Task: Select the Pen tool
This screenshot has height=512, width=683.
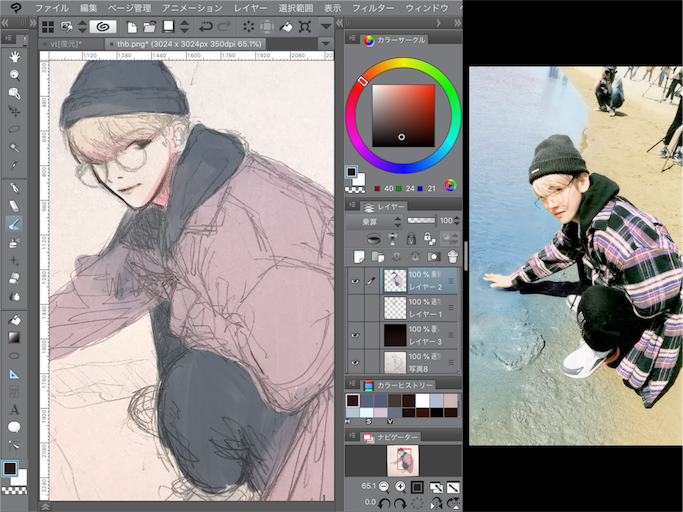Action: click(x=14, y=188)
